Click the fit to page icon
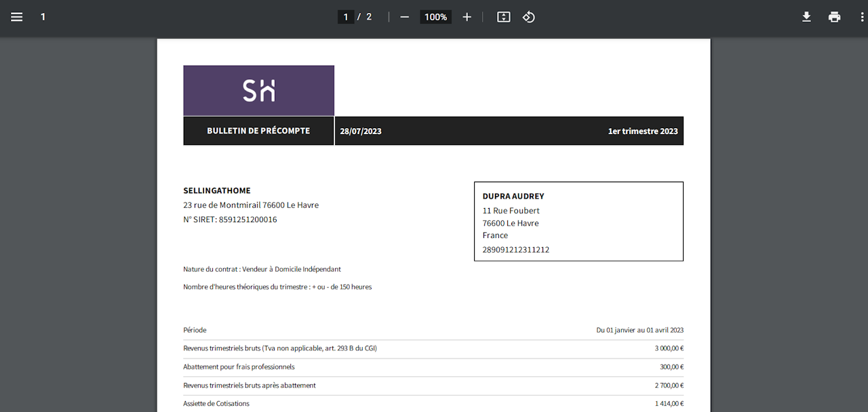The width and height of the screenshot is (868, 412). point(503,17)
